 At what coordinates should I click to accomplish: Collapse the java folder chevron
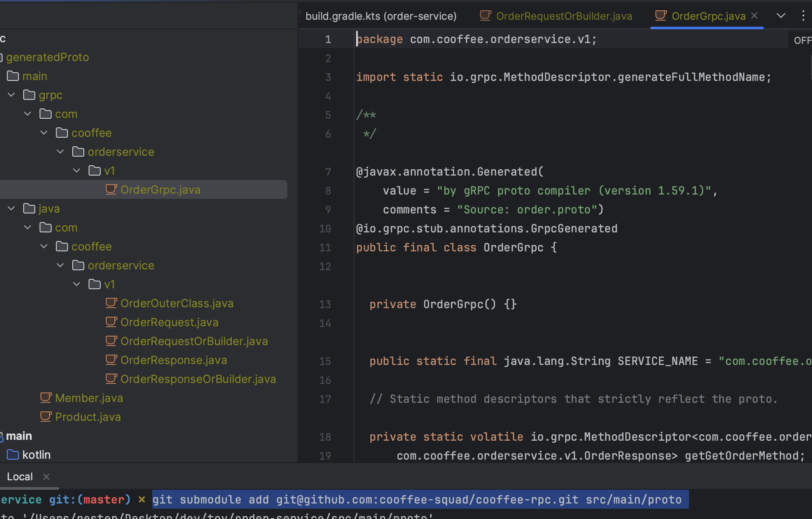pyautogui.click(x=12, y=208)
